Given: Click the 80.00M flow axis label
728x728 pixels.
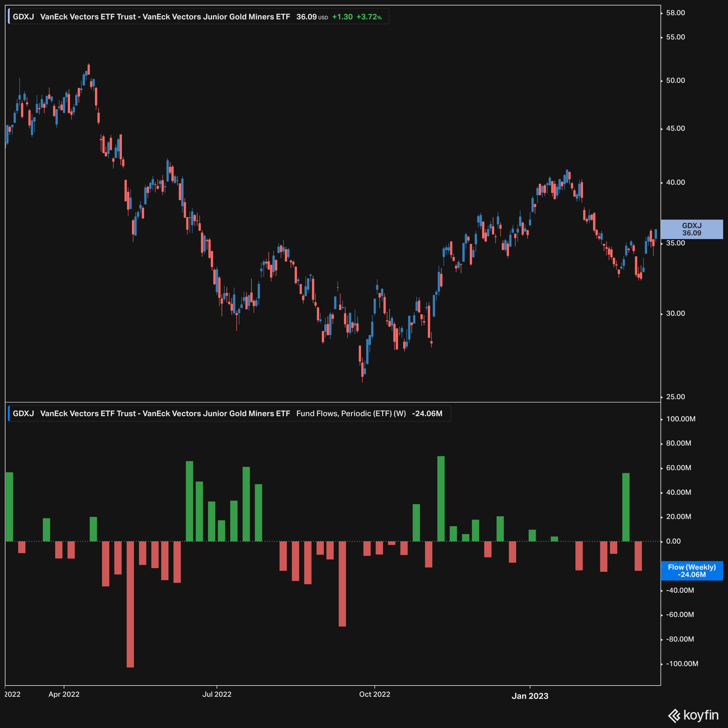Looking at the screenshot, I should click(x=678, y=443).
